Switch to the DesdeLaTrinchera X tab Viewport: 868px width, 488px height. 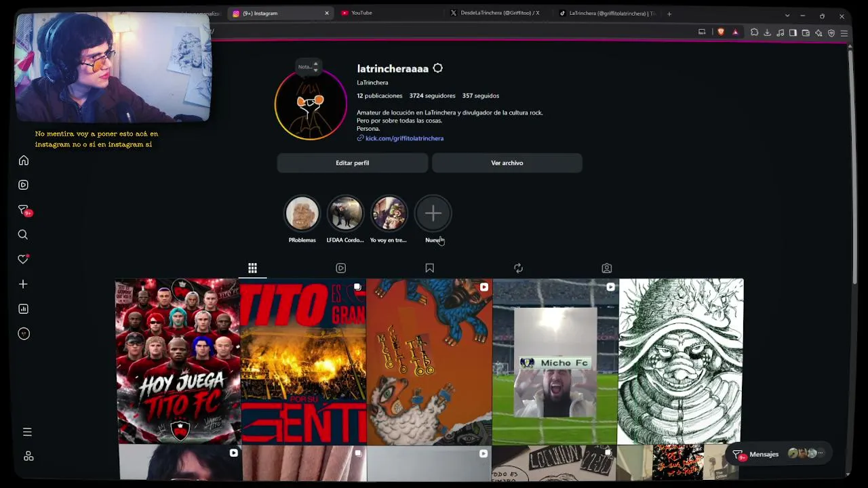tap(500, 13)
